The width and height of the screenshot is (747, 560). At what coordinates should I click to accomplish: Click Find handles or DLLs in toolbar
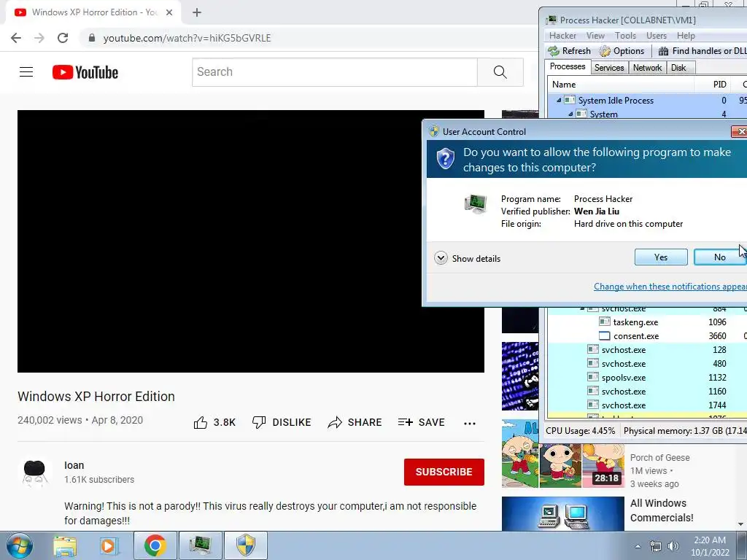click(x=703, y=51)
